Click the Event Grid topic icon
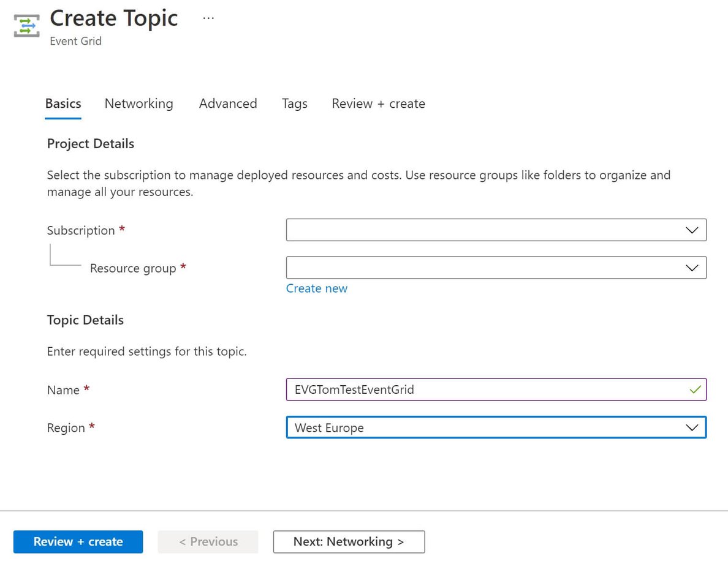The width and height of the screenshot is (728, 572). 26,26
